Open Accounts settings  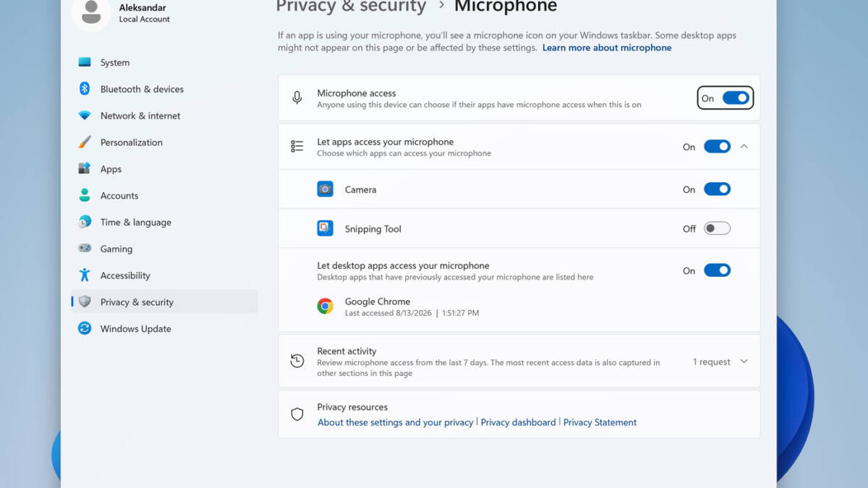(x=165, y=195)
